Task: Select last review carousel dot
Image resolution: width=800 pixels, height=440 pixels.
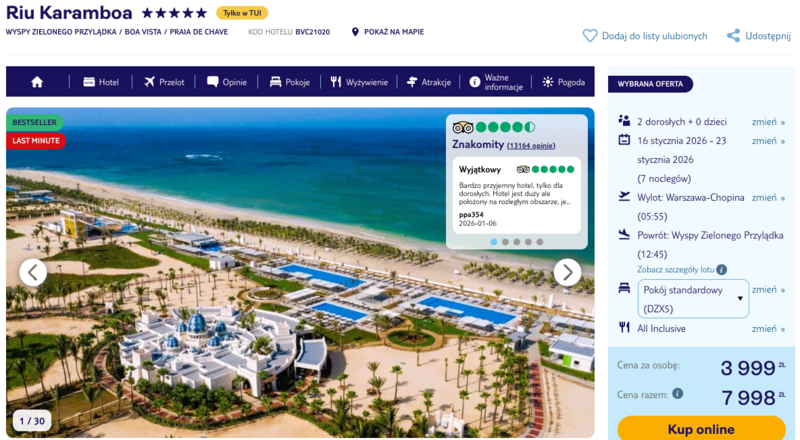Action: click(x=540, y=242)
